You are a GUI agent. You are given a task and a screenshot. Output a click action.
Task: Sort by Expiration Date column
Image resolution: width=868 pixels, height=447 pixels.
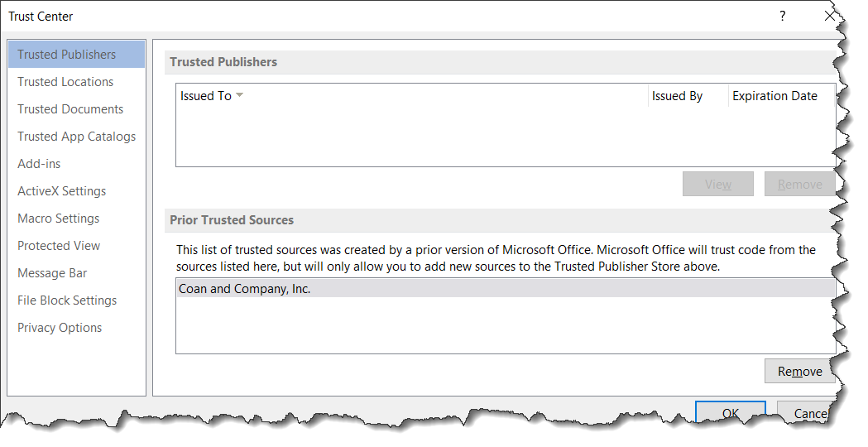pyautogui.click(x=781, y=96)
